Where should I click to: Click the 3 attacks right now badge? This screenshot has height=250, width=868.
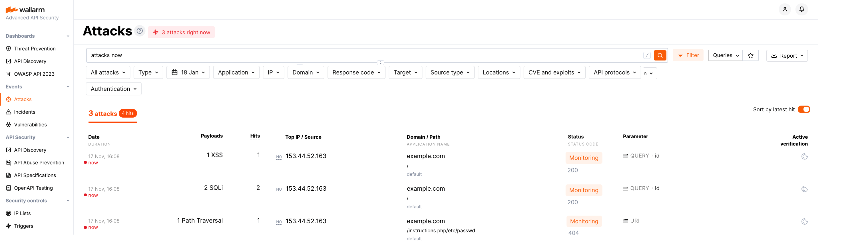coord(181,32)
